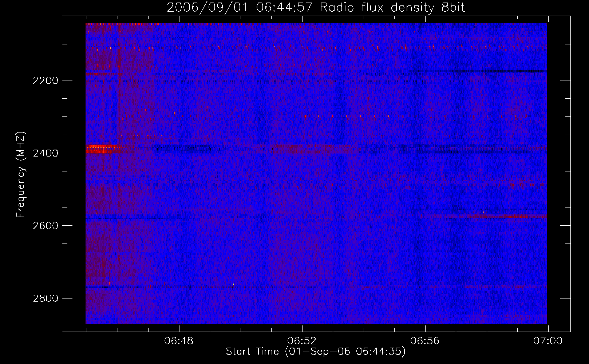This screenshot has height=364, width=589.
Task: Click the 2400 frequency tick label
Action: (46, 153)
